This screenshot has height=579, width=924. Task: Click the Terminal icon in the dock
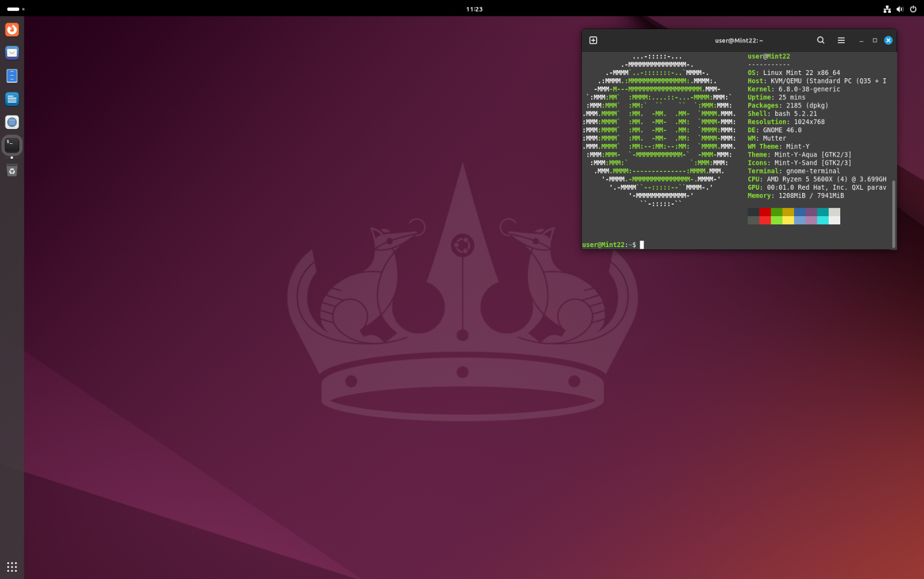(x=12, y=145)
